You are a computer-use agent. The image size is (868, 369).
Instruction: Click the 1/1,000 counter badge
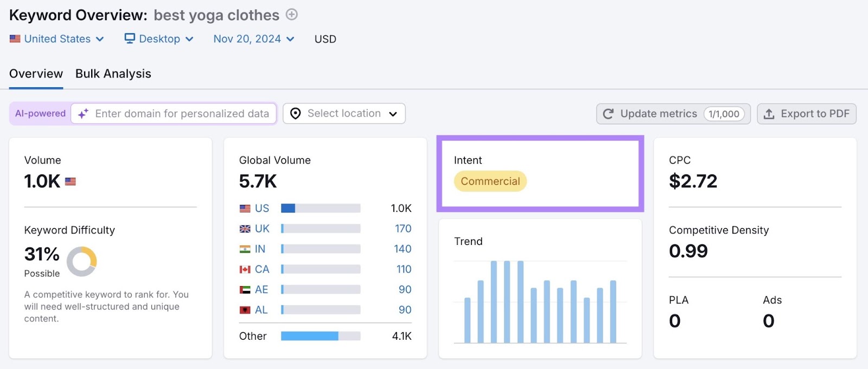pyautogui.click(x=724, y=114)
